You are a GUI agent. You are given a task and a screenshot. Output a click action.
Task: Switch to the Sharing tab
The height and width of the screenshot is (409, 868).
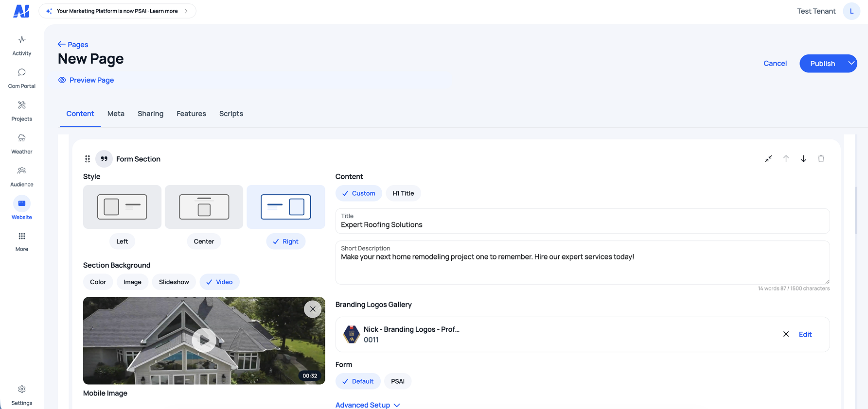point(150,114)
